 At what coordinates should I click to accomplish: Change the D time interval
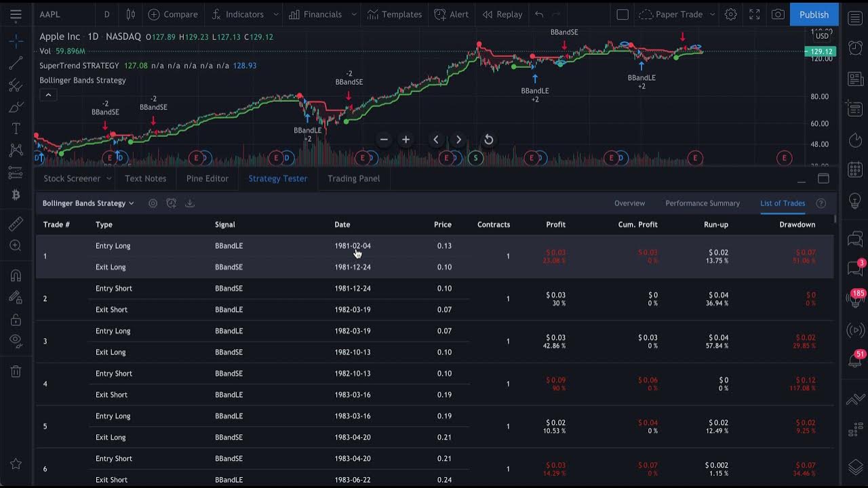pyautogui.click(x=106, y=14)
